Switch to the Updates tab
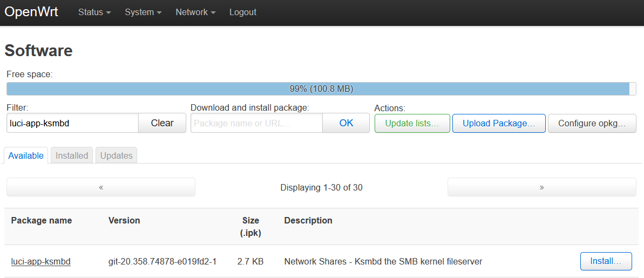 click(x=116, y=155)
